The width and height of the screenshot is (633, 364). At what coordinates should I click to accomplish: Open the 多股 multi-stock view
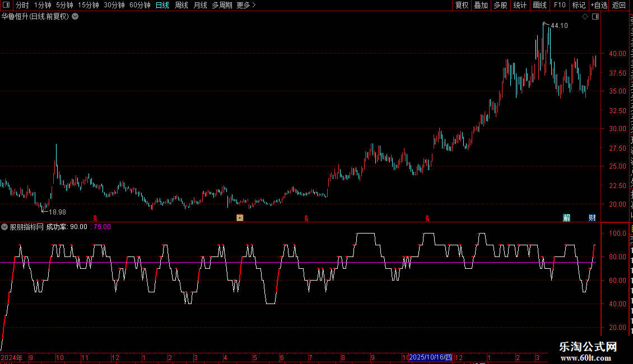point(501,5)
